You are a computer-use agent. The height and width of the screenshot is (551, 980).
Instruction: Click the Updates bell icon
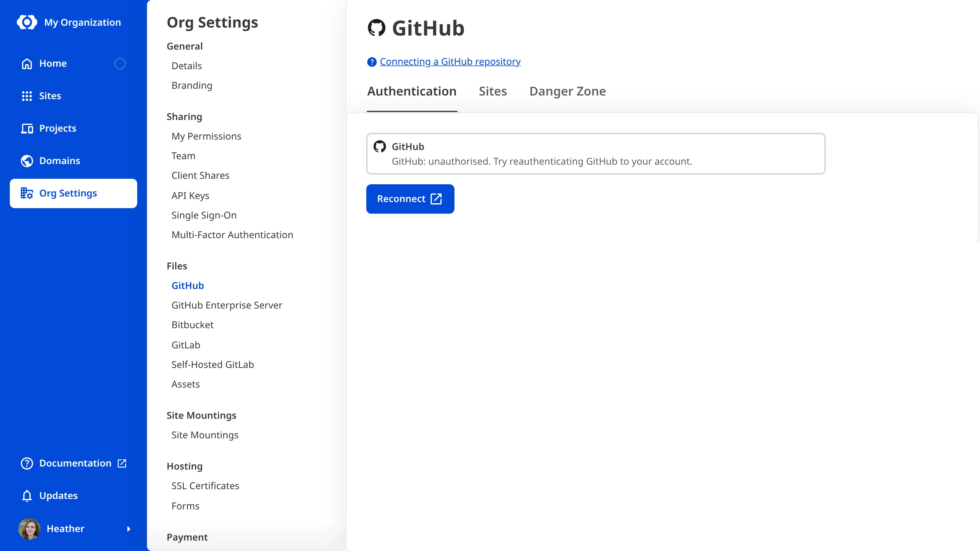[27, 496]
